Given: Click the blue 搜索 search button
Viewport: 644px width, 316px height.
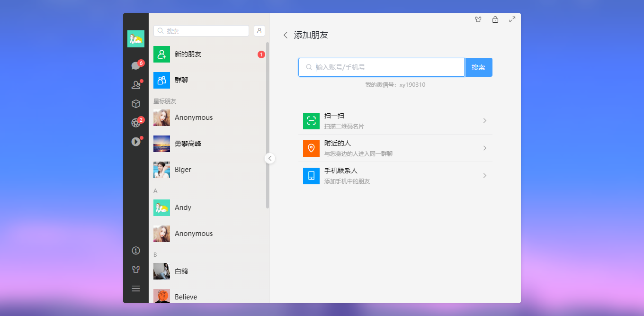Looking at the screenshot, I should point(478,67).
